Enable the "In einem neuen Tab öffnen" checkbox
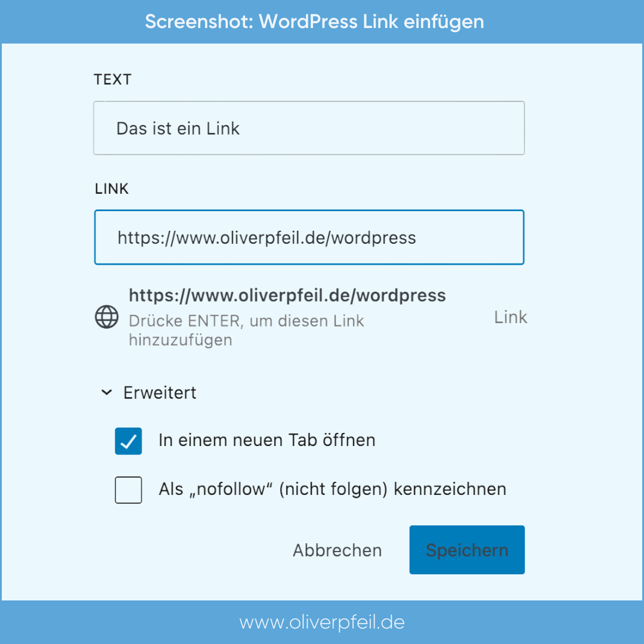This screenshot has height=644, width=644. click(x=128, y=441)
